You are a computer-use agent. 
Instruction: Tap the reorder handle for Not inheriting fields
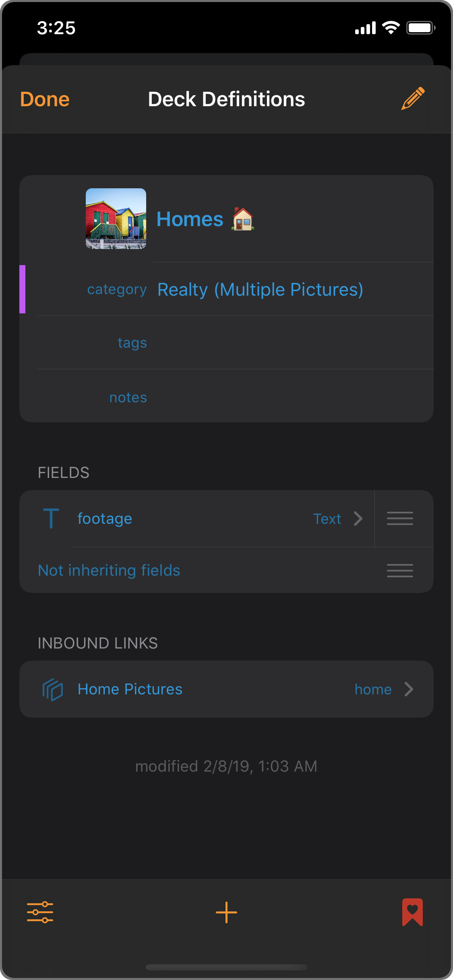coord(400,570)
